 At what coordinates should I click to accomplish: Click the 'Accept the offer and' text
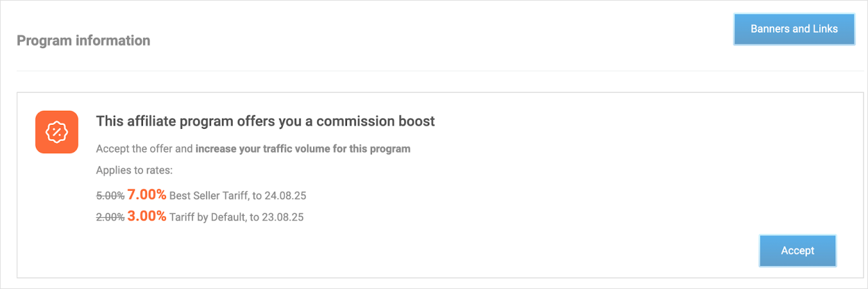(144, 149)
